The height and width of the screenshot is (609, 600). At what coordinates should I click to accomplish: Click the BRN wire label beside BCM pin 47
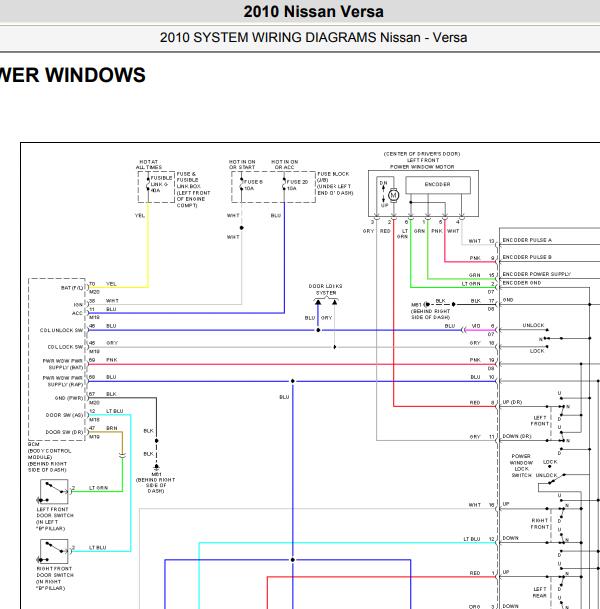pos(111,428)
